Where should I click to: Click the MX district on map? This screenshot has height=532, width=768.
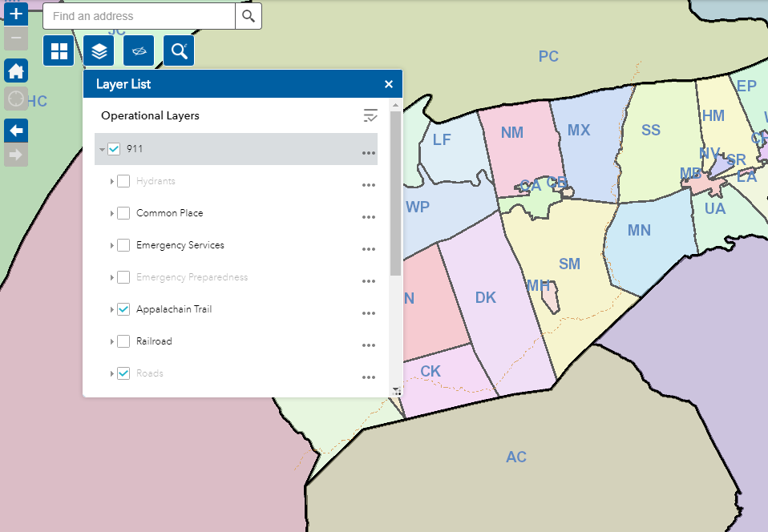579,130
